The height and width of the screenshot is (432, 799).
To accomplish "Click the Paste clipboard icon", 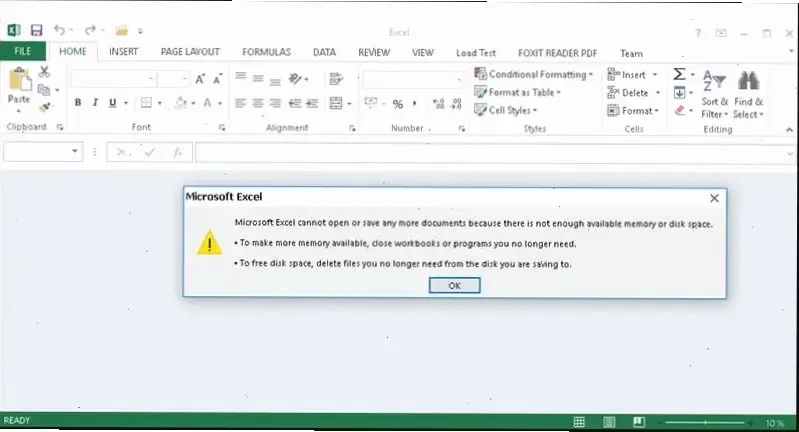I will point(19,80).
